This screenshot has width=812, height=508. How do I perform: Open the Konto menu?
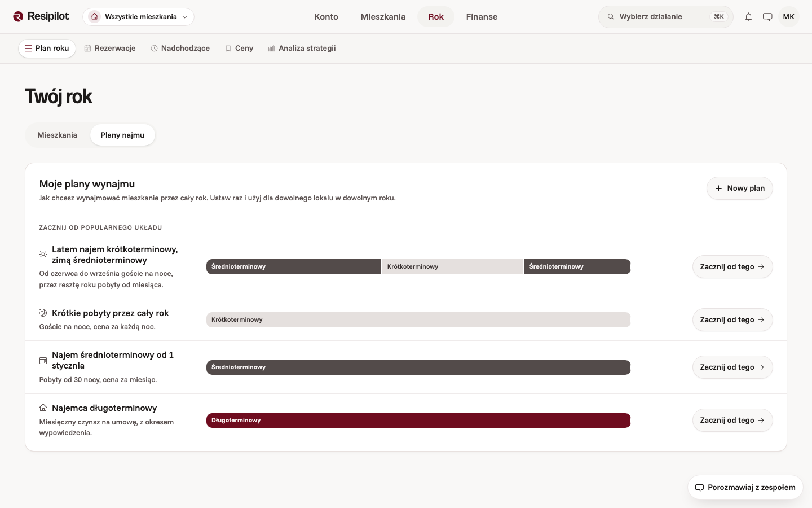click(326, 17)
